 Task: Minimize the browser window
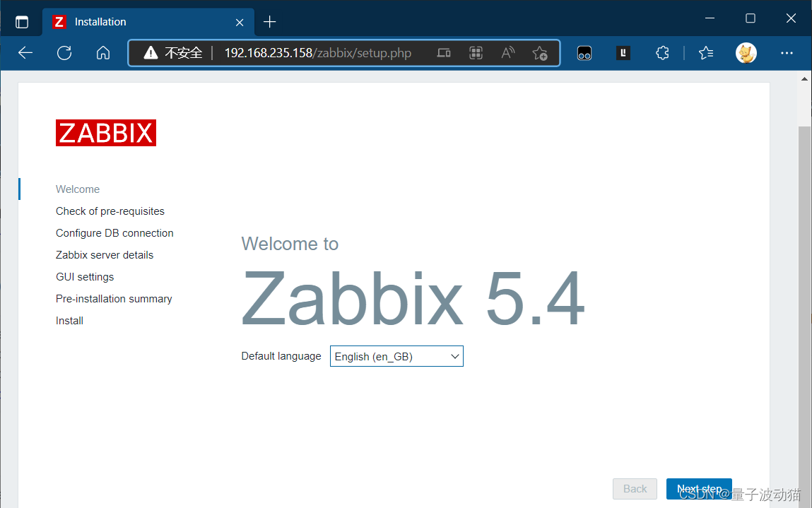[710, 18]
